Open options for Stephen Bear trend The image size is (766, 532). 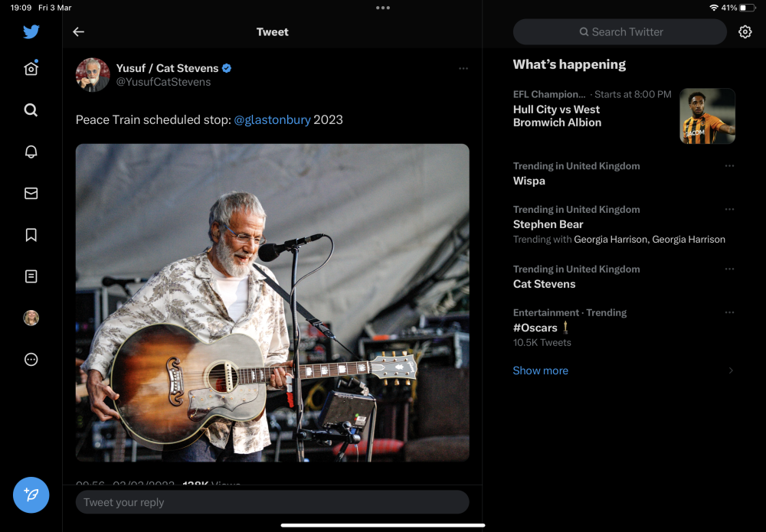(729, 210)
